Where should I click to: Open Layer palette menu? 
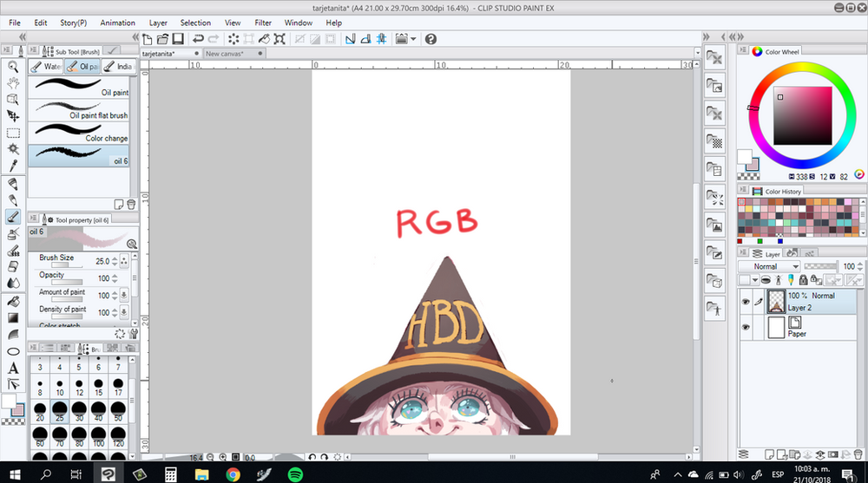coord(744,252)
